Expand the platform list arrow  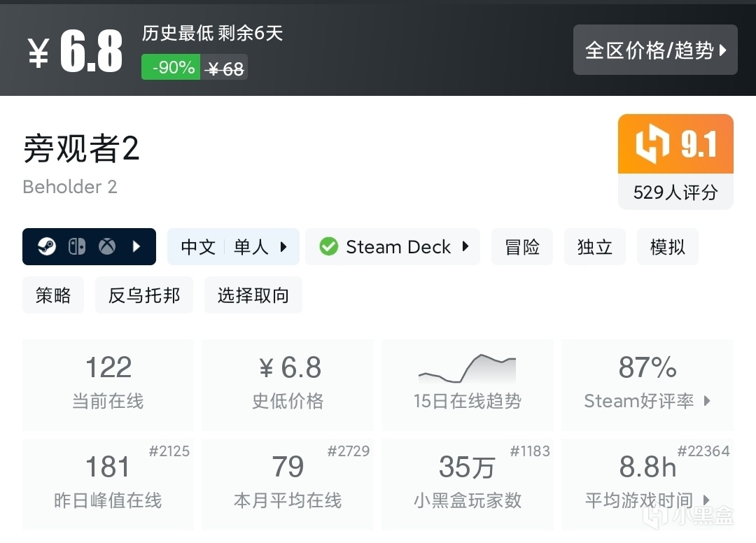[x=137, y=246]
